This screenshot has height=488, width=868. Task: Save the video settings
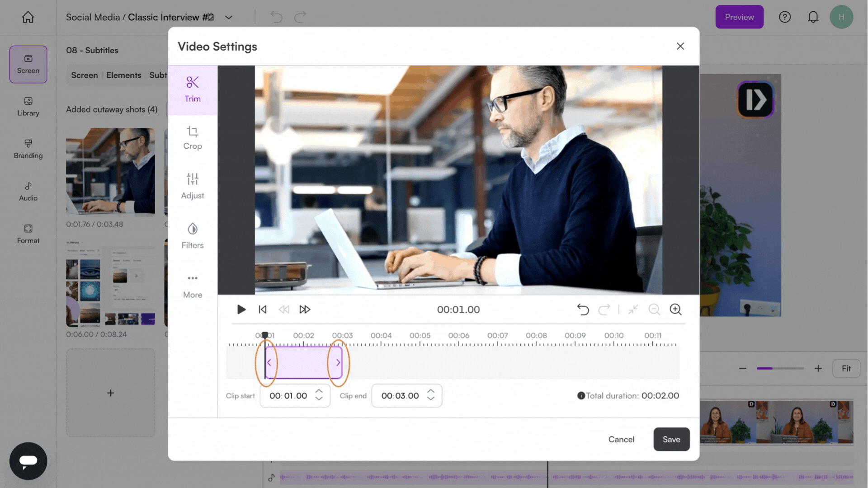coord(671,439)
